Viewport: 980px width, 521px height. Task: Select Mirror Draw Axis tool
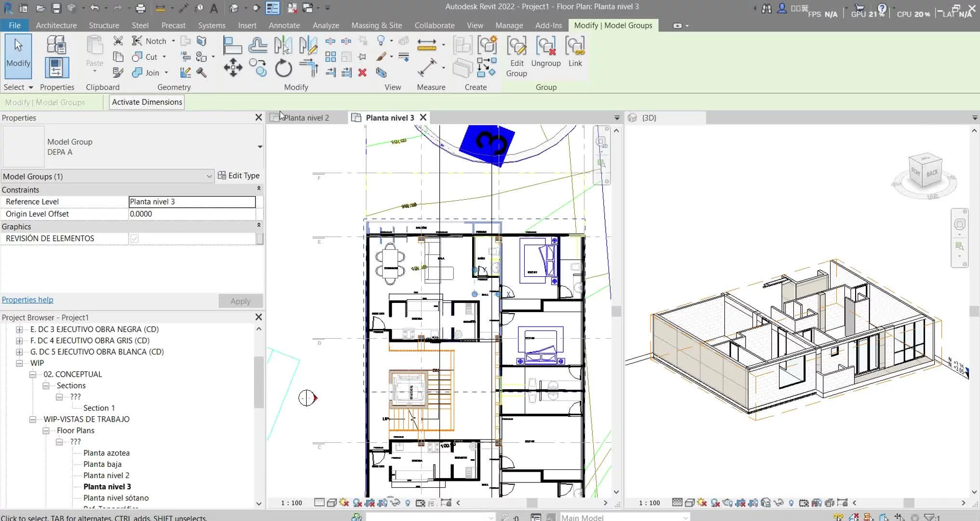(x=308, y=45)
